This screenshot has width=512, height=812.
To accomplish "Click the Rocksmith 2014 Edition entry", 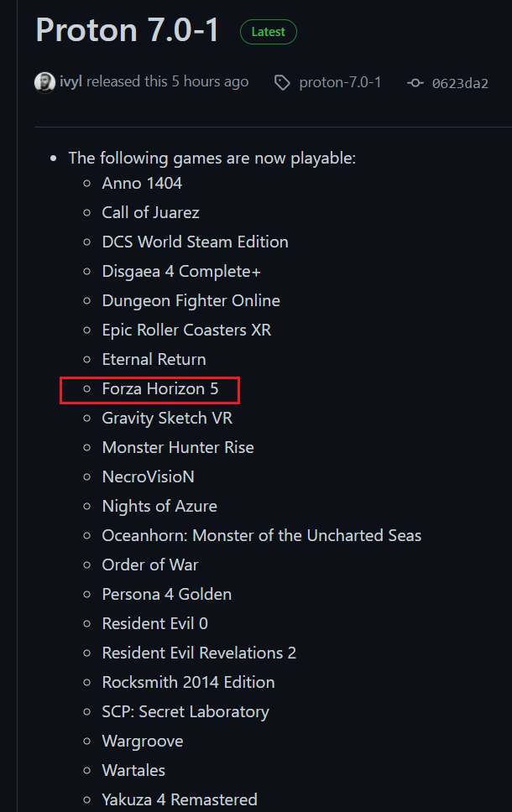I will (x=188, y=683).
